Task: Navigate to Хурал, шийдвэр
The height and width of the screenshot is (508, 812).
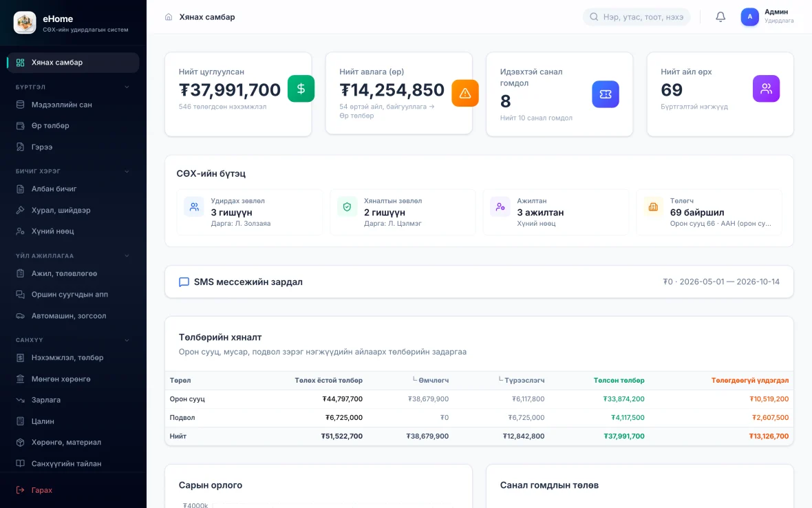Action: [x=73, y=210]
